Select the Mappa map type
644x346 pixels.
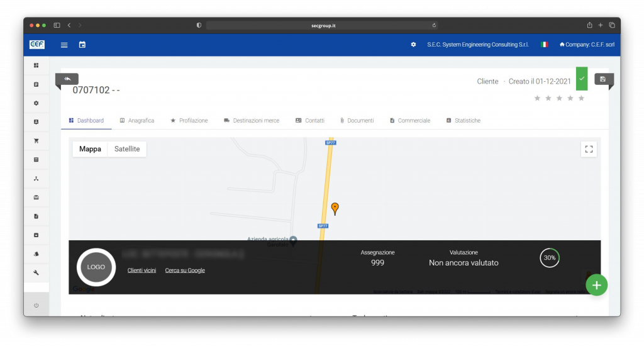click(90, 148)
